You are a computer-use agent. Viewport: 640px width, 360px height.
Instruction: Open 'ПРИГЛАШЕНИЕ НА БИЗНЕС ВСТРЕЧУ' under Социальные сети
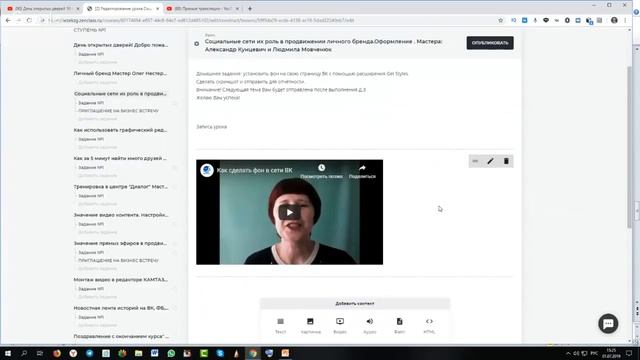point(118,111)
